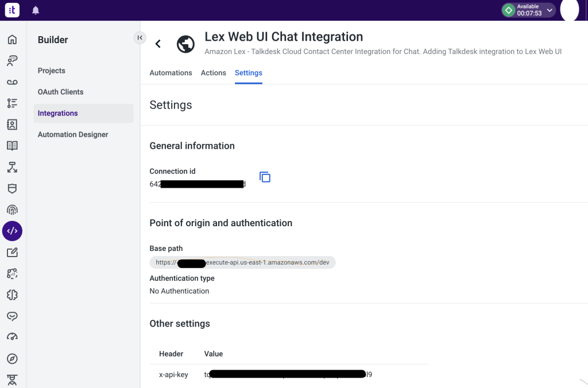Go back with the left chevron

pyautogui.click(x=158, y=44)
